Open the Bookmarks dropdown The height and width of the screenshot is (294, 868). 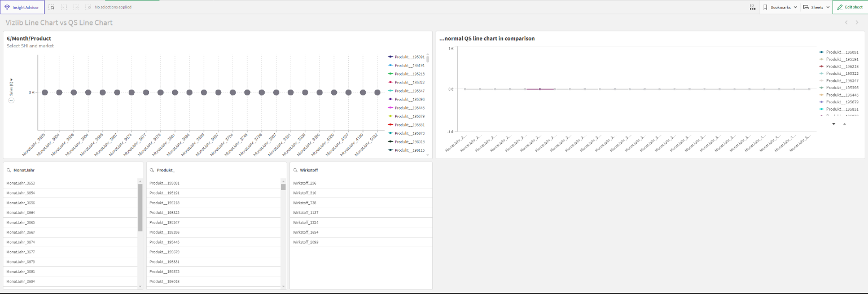coord(780,7)
